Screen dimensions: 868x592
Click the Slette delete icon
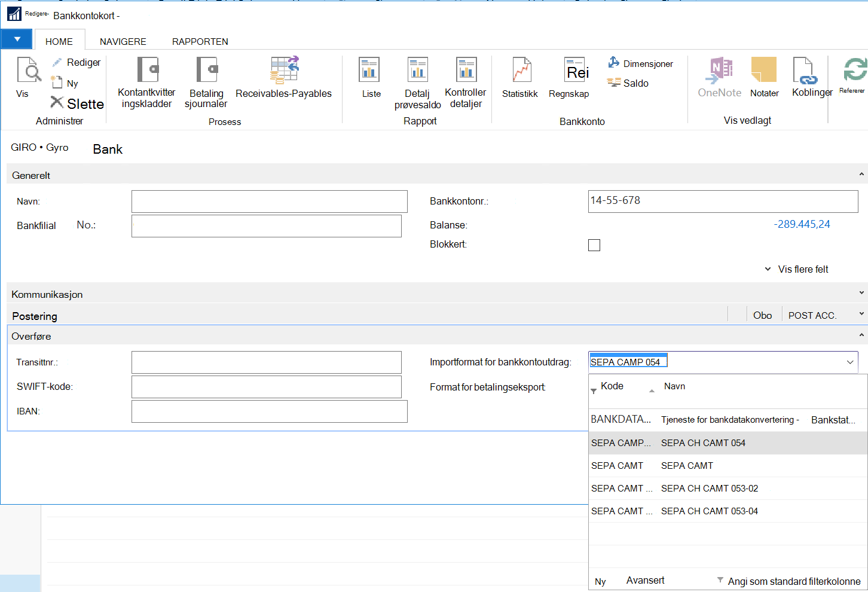(57, 102)
